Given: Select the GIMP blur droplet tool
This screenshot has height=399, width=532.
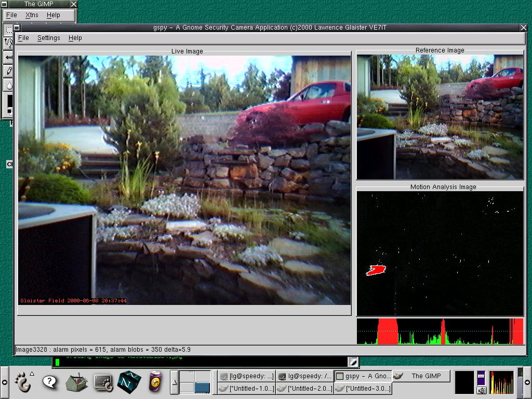Looking at the screenshot, I should point(8,84).
